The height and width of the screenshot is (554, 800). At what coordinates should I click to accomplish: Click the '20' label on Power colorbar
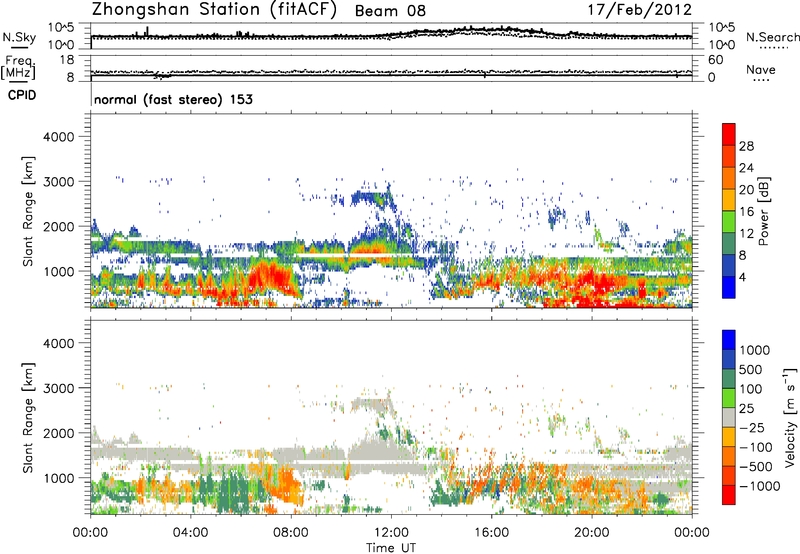click(746, 190)
